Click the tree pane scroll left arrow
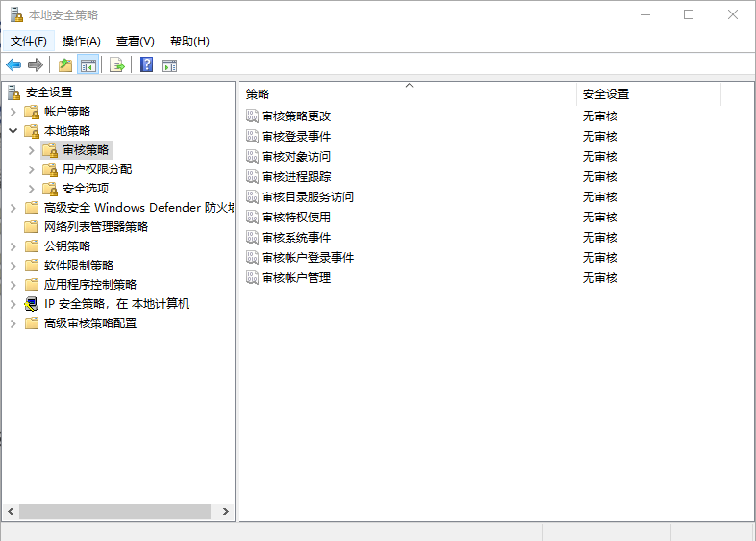Image resolution: width=756 pixels, height=541 pixels. pos(11,511)
